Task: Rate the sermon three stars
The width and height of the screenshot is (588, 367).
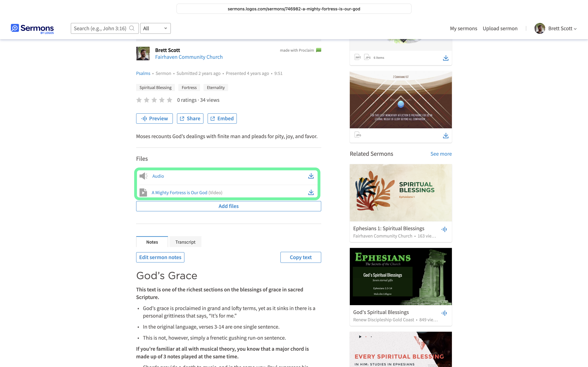Action: [x=154, y=100]
